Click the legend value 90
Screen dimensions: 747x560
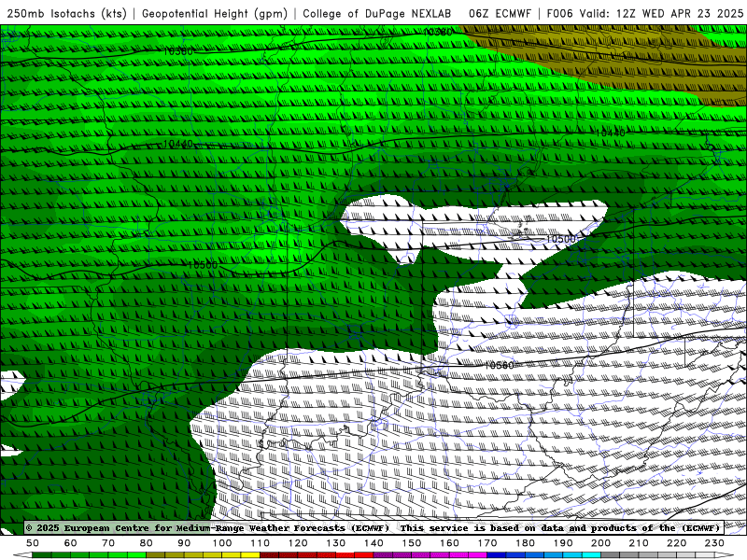pos(184,543)
